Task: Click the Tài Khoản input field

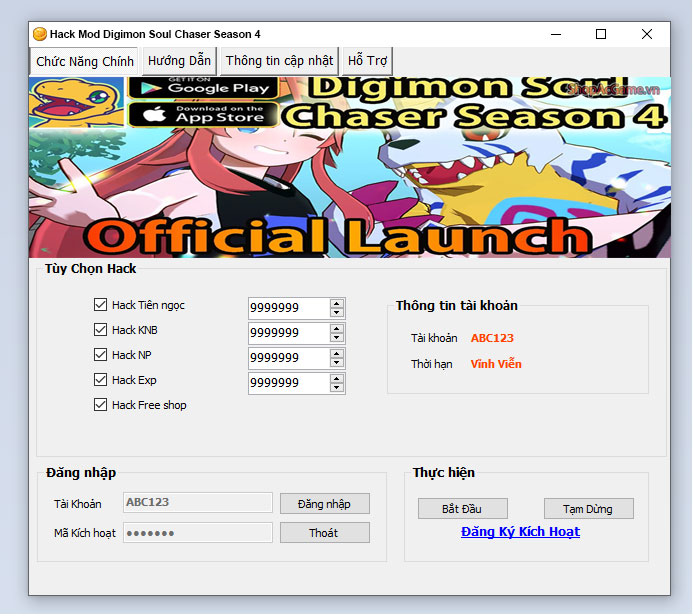Action: (x=198, y=503)
